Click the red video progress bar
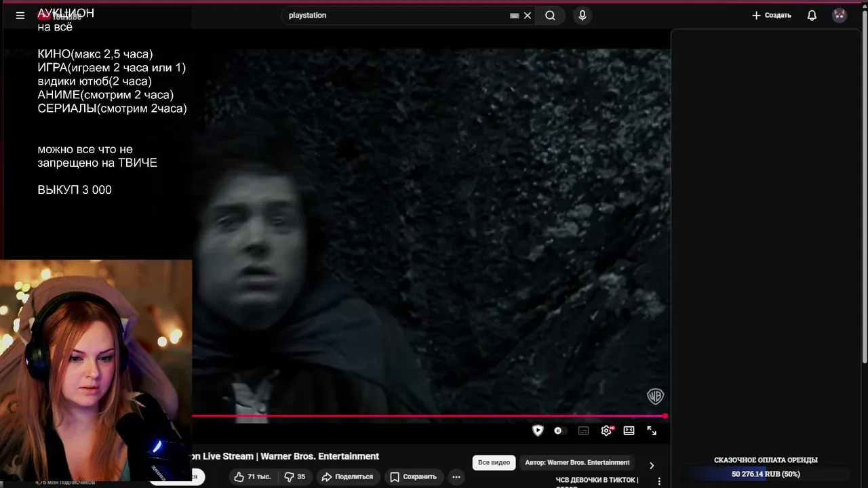The width and height of the screenshot is (868, 488). click(430, 416)
